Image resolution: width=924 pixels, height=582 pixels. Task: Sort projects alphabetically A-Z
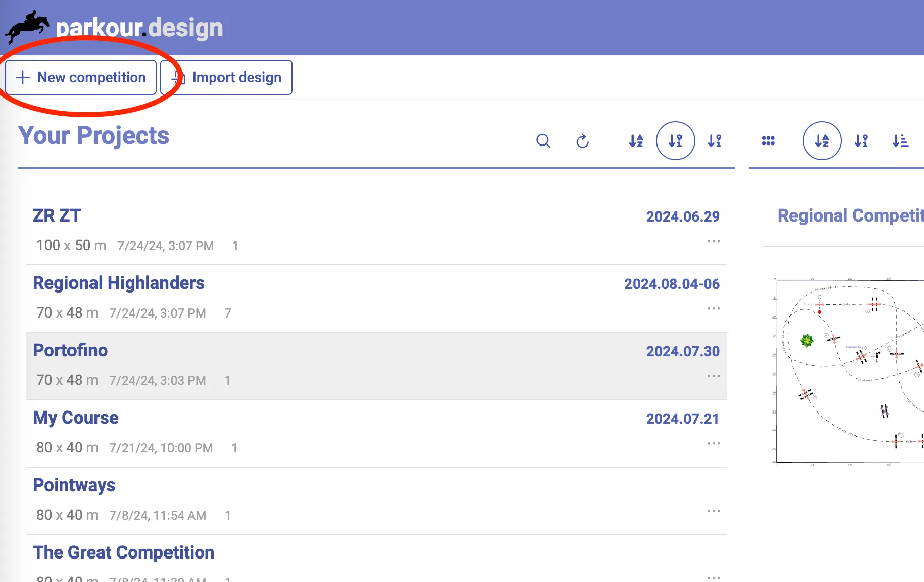[x=636, y=141]
